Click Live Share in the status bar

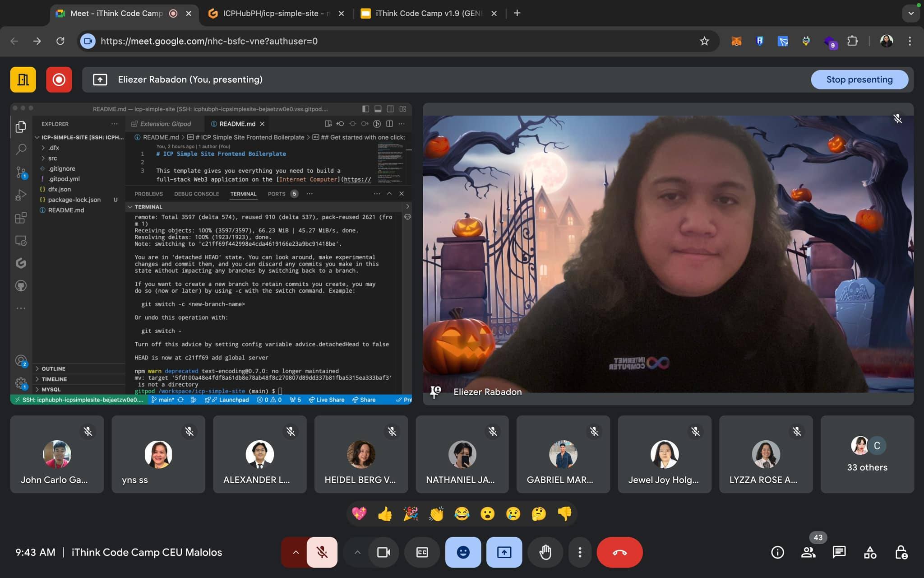pos(327,400)
